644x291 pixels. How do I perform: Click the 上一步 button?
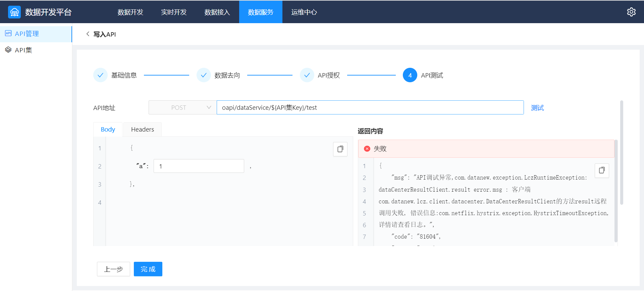pos(113,269)
